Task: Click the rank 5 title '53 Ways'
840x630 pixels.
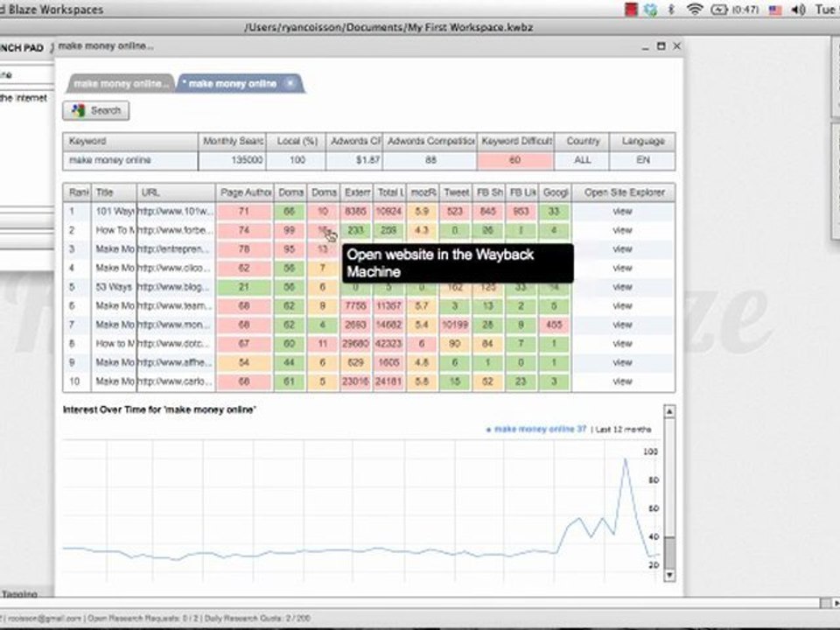Action: [114, 287]
